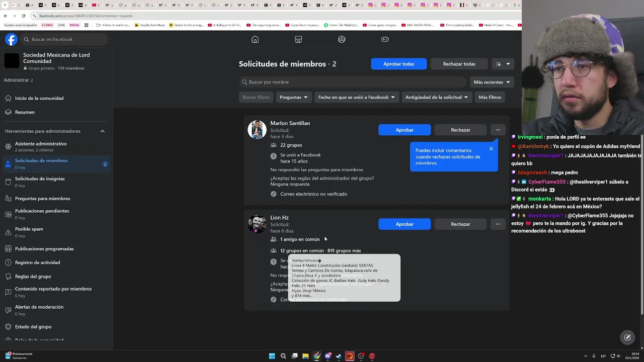Screen dimensions: 644x362
Task: Reject Marlon Santillan's request
Action: pyautogui.click(x=460, y=130)
